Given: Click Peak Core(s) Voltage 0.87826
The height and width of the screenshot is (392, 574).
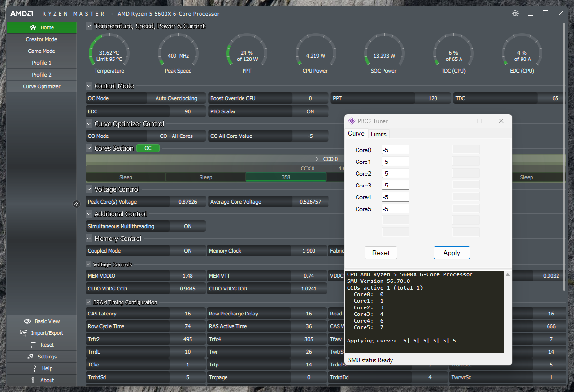Looking at the screenshot, I should pos(188,202).
